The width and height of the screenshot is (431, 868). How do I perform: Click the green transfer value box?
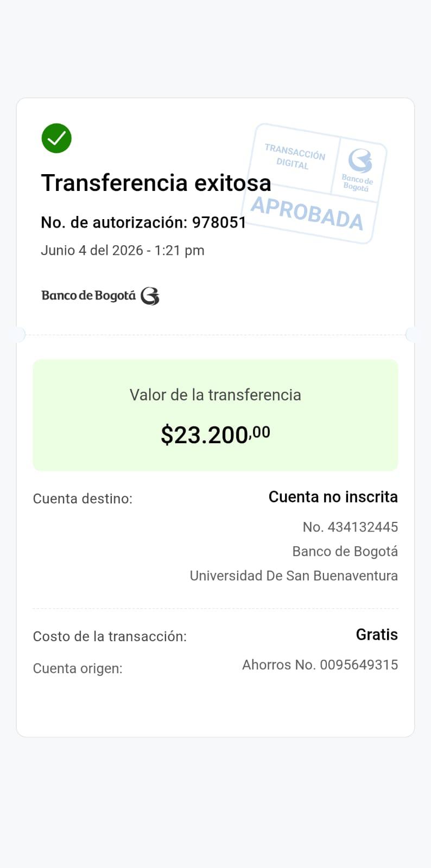[215, 415]
